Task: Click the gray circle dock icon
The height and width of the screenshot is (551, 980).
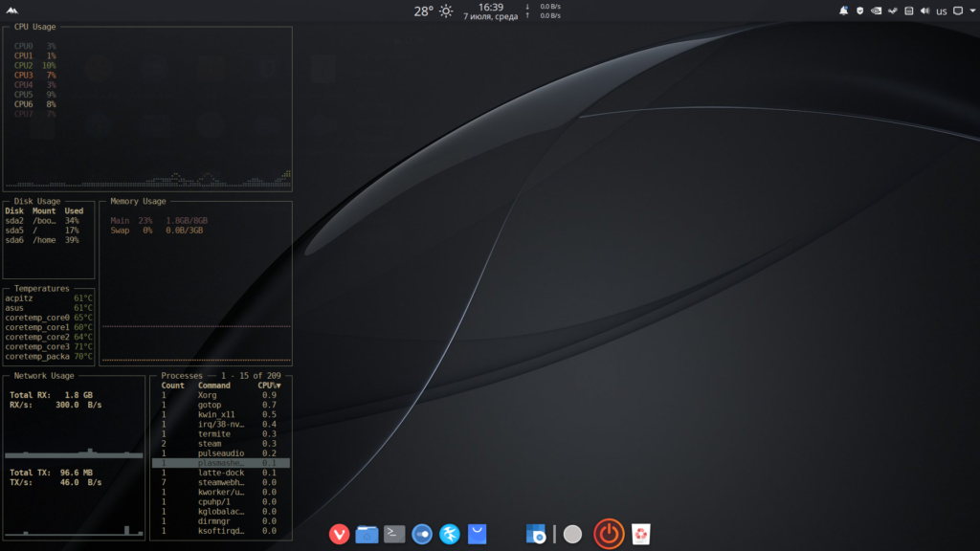Action: [572, 534]
